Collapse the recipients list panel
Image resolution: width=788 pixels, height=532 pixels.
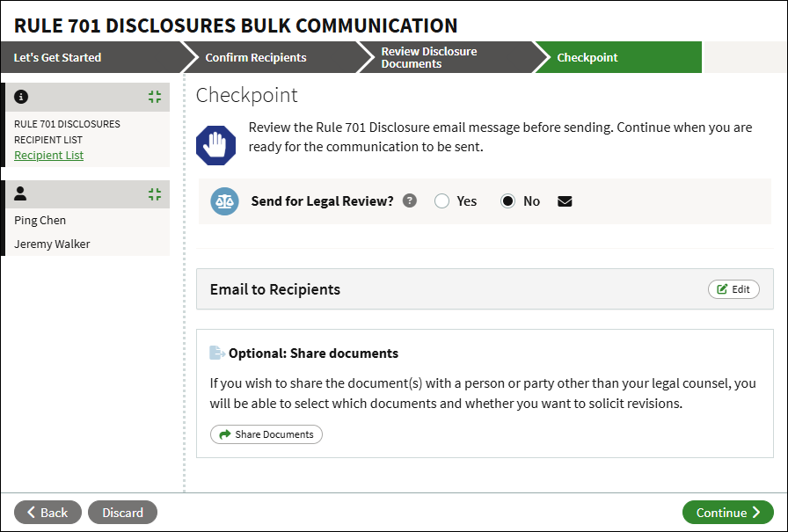[x=155, y=194]
